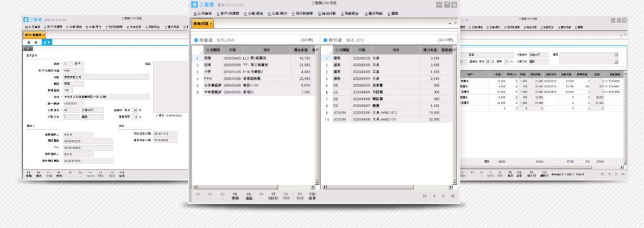The image size is (644, 228).
Task: Click 統一編號 field 42083123 in left window
Action: click(x=73, y=103)
